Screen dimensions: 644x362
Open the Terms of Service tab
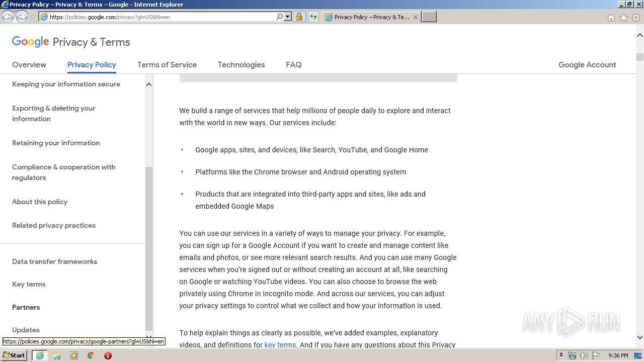click(x=167, y=65)
